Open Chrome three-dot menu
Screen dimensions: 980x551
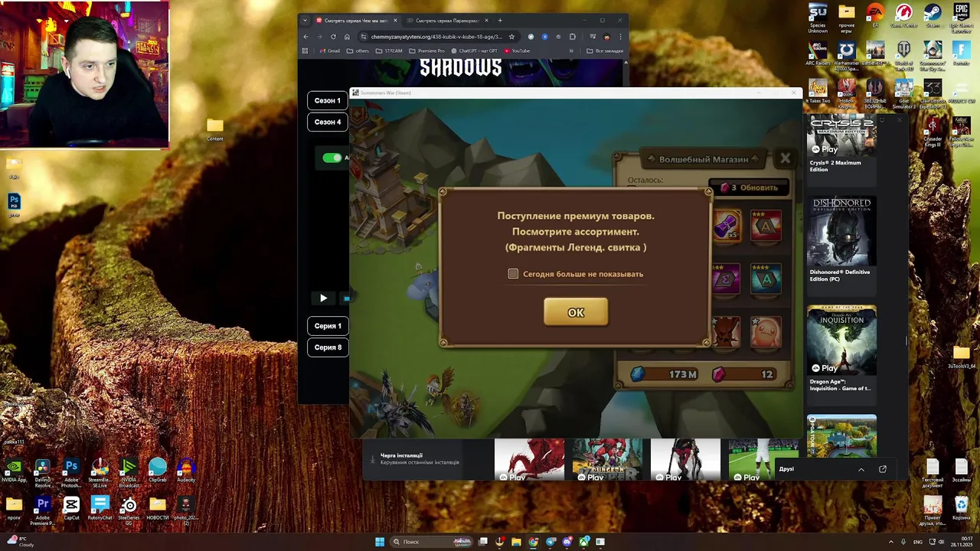coord(620,37)
